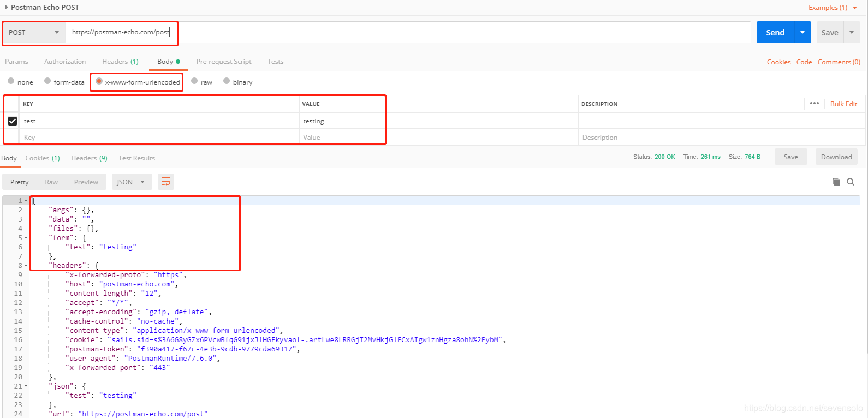This screenshot has width=868, height=418.
Task: Select the form-data radio button
Action: pos(47,81)
